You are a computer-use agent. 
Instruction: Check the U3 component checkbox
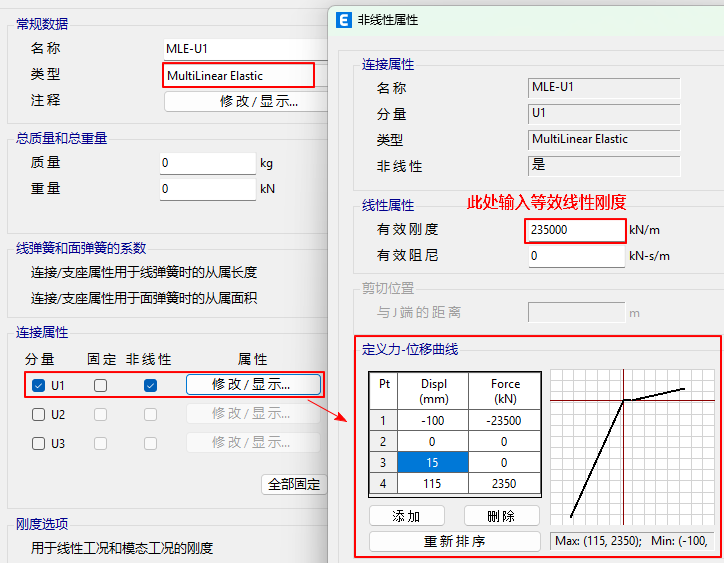click(39, 443)
